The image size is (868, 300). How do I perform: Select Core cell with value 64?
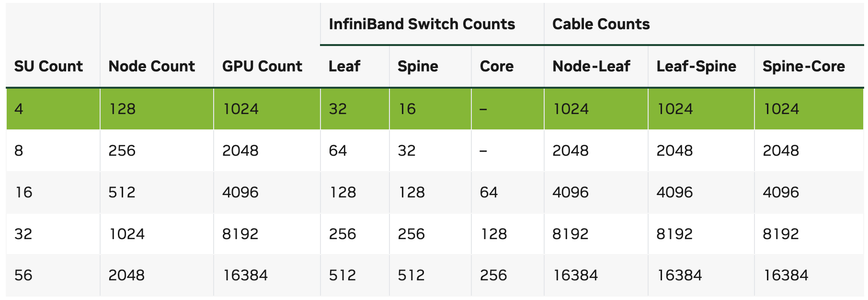click(489, 192)
